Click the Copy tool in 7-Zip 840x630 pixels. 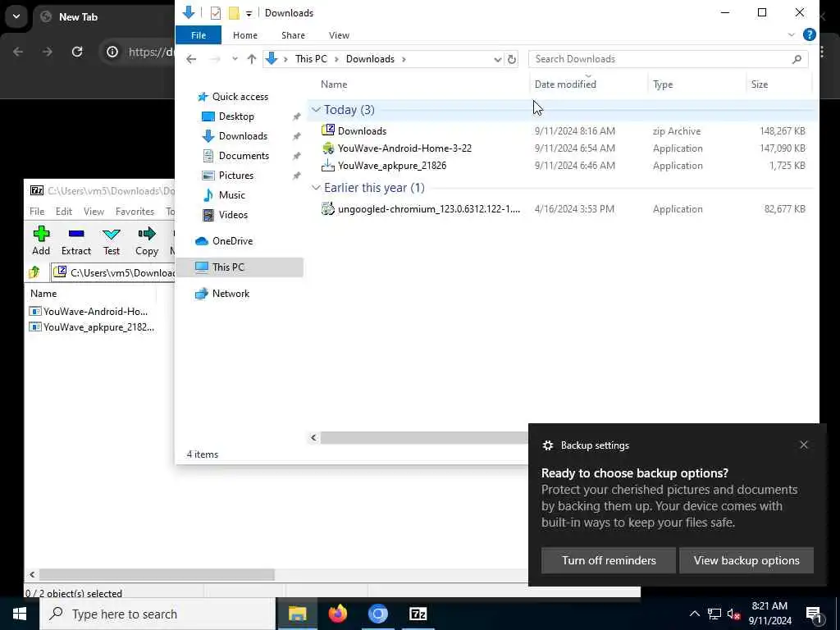[147, 240]
